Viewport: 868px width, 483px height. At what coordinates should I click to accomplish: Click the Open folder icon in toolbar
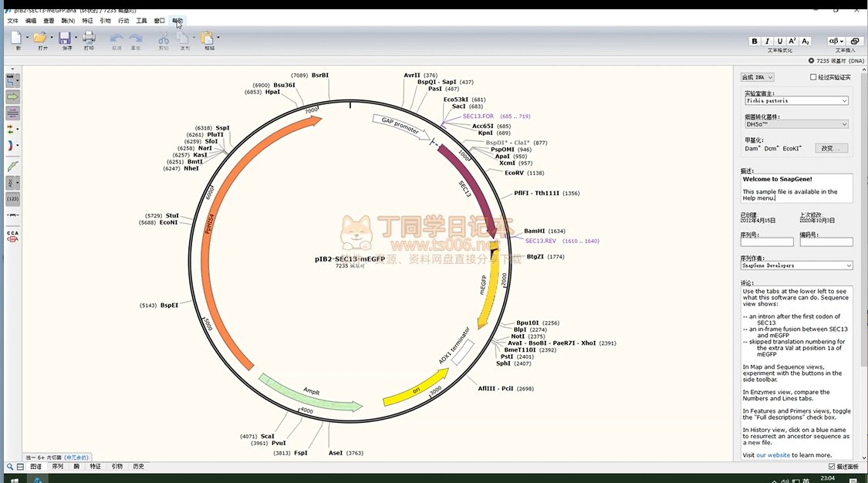click(40, 38)
